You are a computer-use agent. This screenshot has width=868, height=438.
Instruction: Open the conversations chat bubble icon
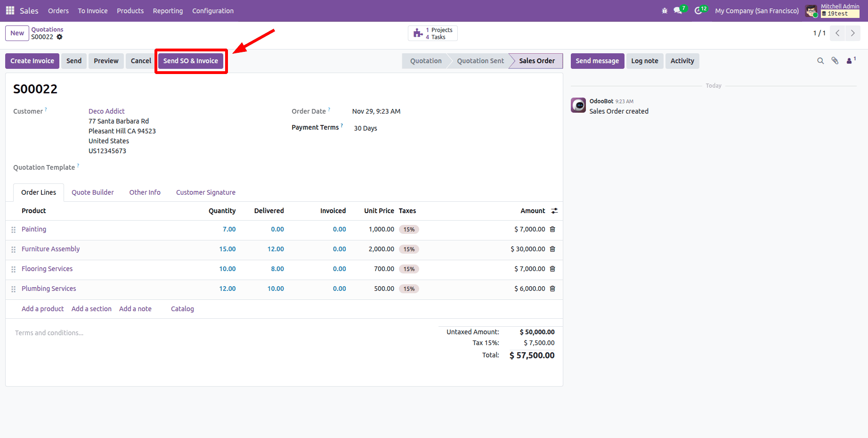click(x=678, y=10)
